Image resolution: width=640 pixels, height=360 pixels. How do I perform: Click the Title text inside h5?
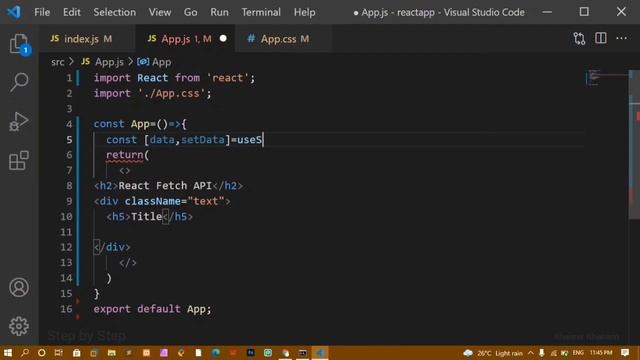coord(146,216)
